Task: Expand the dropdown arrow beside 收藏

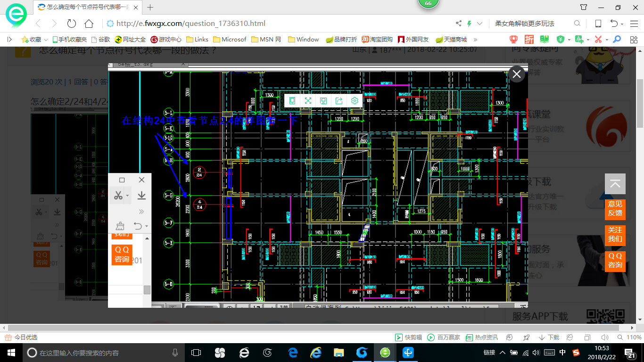Action: coord(46,40)
